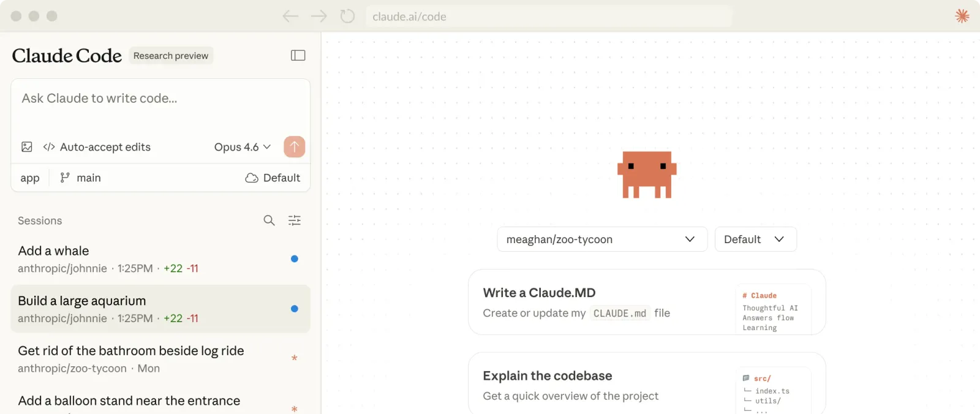The width and height of the screenshot is (980, 414).
Task: Open the Default environment dropdown in main area
Action: tap(755, 239)
